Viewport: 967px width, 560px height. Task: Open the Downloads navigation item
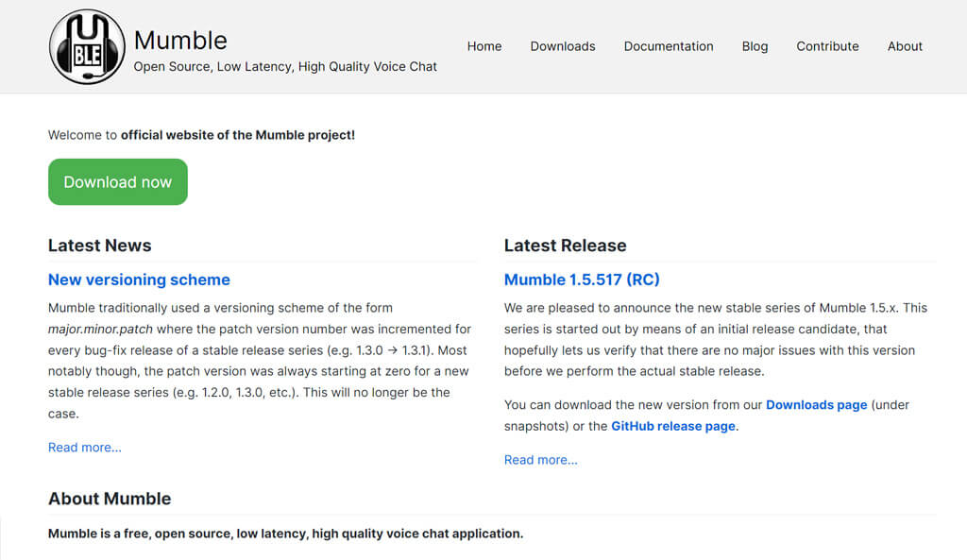tap(563, 46)
